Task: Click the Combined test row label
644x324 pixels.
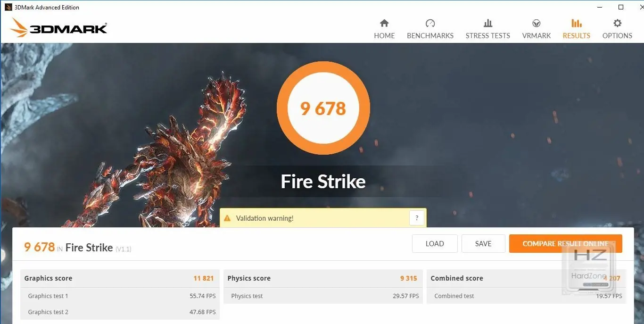Action: tap(454, 296)
